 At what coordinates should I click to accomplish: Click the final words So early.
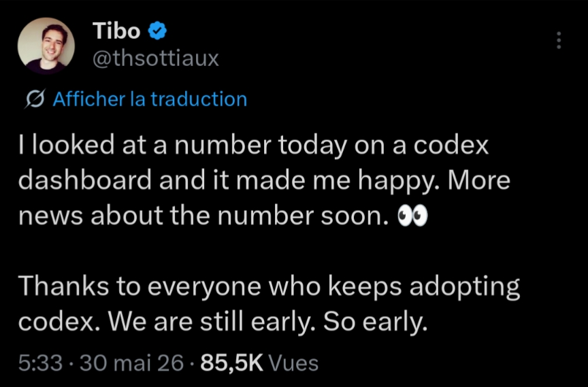pyautogui.click(x=376, y=322)
